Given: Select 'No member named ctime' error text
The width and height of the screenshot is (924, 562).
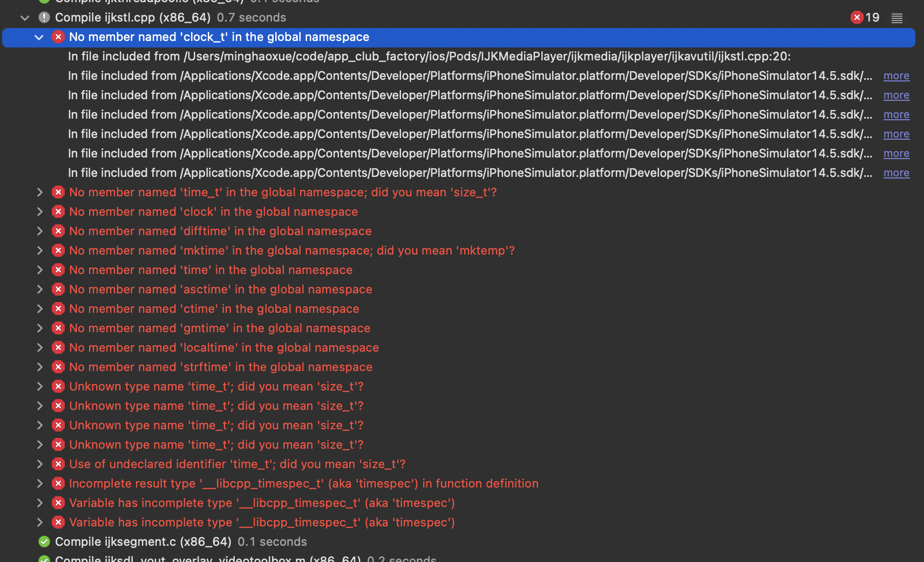Looking at the screenshot, I should click(x=214, y=309).
